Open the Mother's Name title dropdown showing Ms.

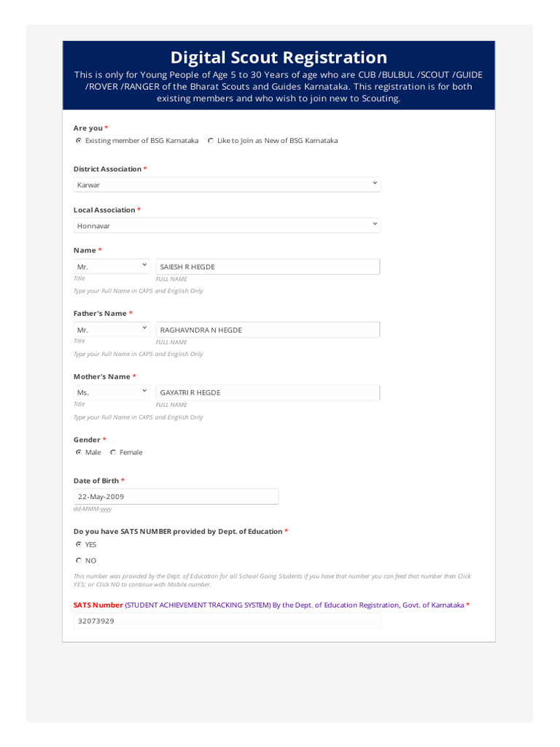tap(112, 392)
